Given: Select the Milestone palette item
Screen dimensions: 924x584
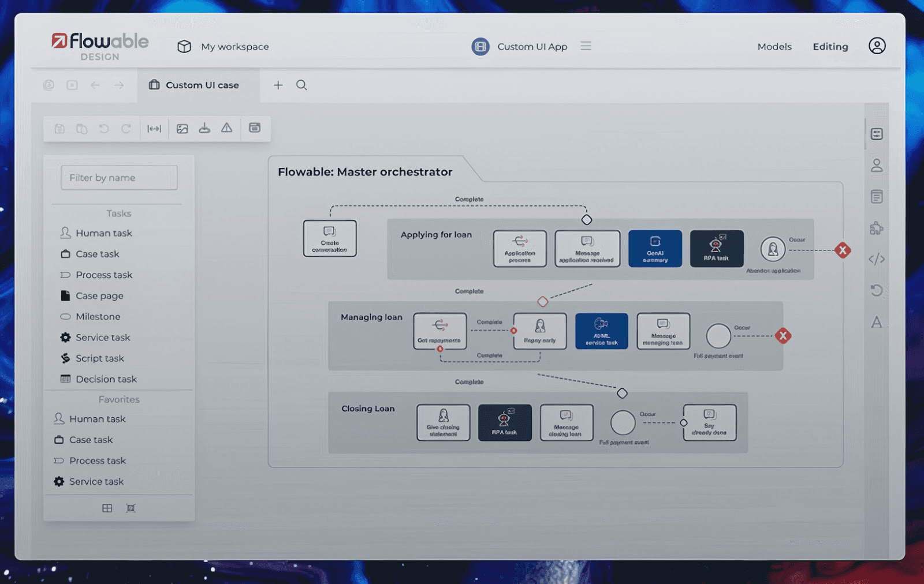Looking at the screenshot, I should click(91, 316).
